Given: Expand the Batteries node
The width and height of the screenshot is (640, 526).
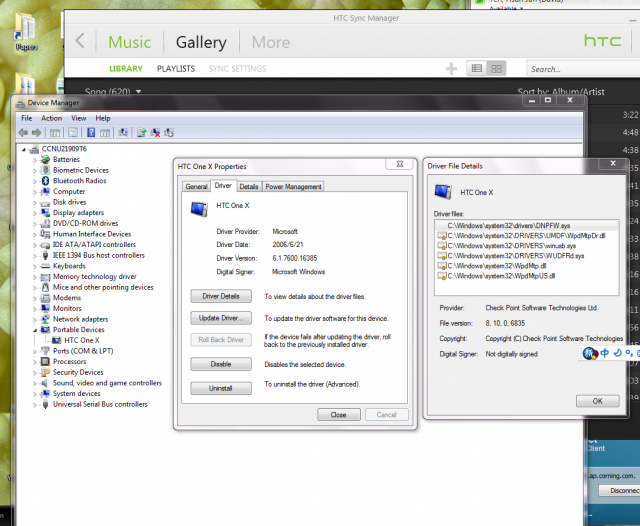Looking at the screenshot, I should 35,160.
